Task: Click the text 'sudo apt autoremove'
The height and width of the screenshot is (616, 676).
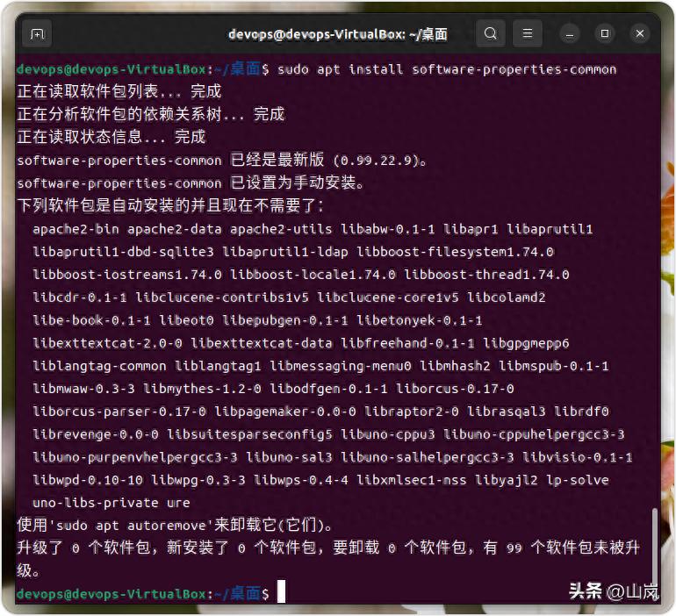Action: point(131,526)
